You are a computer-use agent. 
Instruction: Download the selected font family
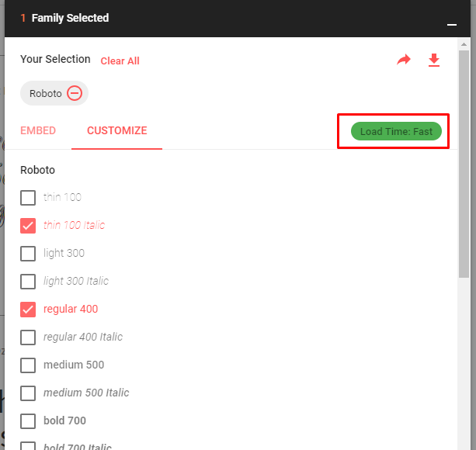pyautogui.click(x=434, y=60)
